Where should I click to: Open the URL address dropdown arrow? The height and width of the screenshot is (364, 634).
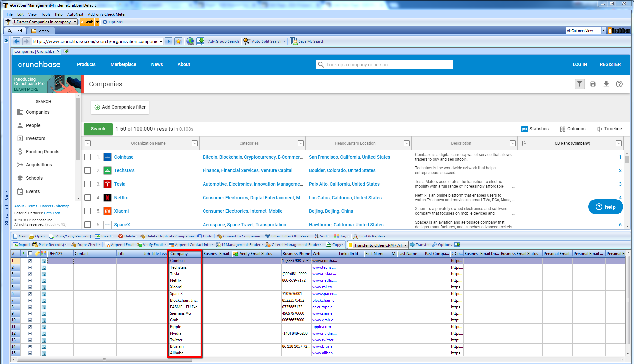click(161, 41)
